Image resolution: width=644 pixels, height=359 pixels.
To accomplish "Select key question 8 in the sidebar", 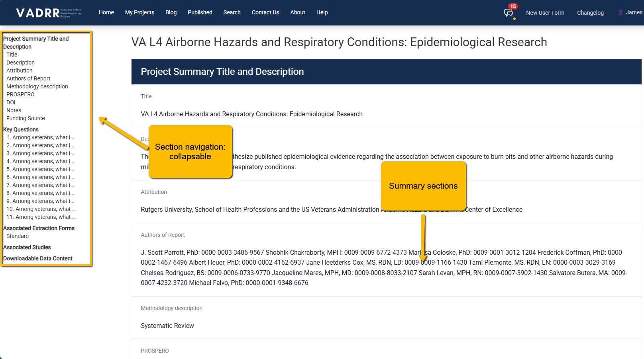I will click(40, 193).
